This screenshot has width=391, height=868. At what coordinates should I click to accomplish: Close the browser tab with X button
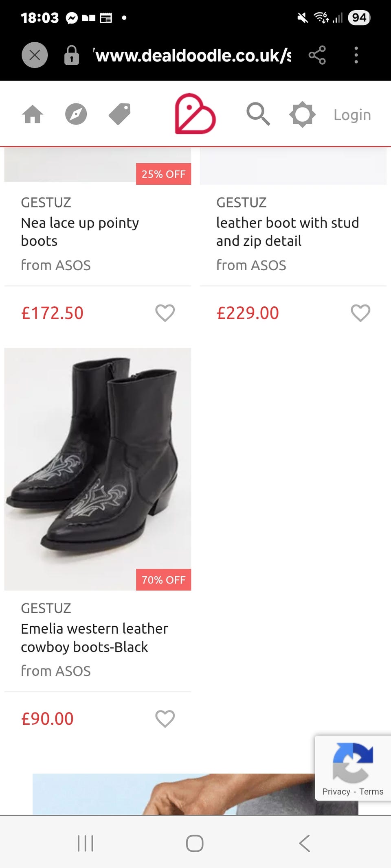(35, 55)
